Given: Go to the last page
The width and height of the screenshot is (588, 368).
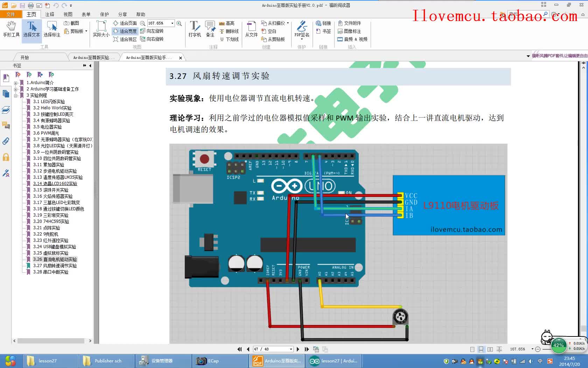Looking at the screenshot, I should point(307,349).
